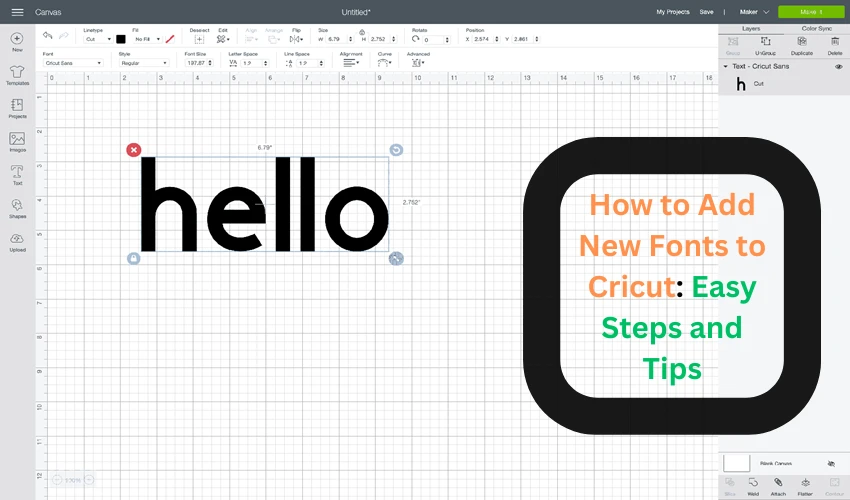Hide the Text - Cricut Sans layer
Image resolution: width=850 pixels, height=500 pixels.
(x=838, y=66)
